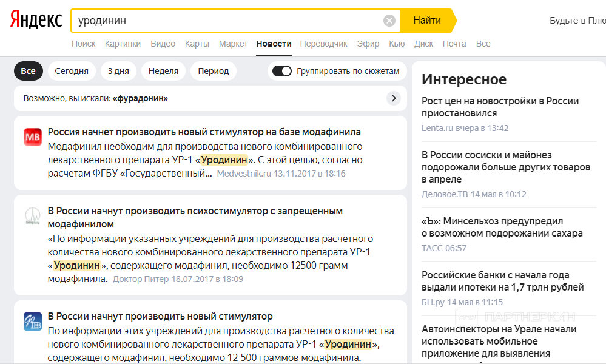Screen dimensions: 606x364
Task: Open the news about подорожании сахара
Action: point(502,227)
